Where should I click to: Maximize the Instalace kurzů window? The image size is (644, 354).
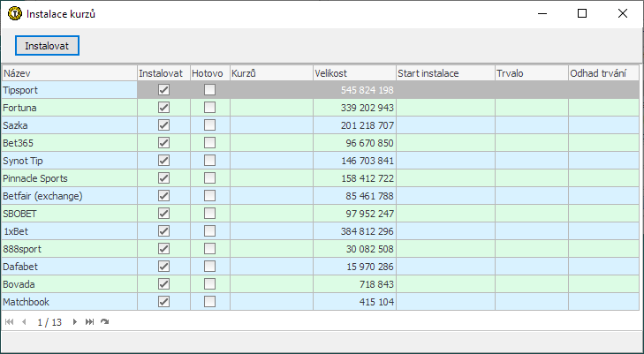tap(582, 13)
